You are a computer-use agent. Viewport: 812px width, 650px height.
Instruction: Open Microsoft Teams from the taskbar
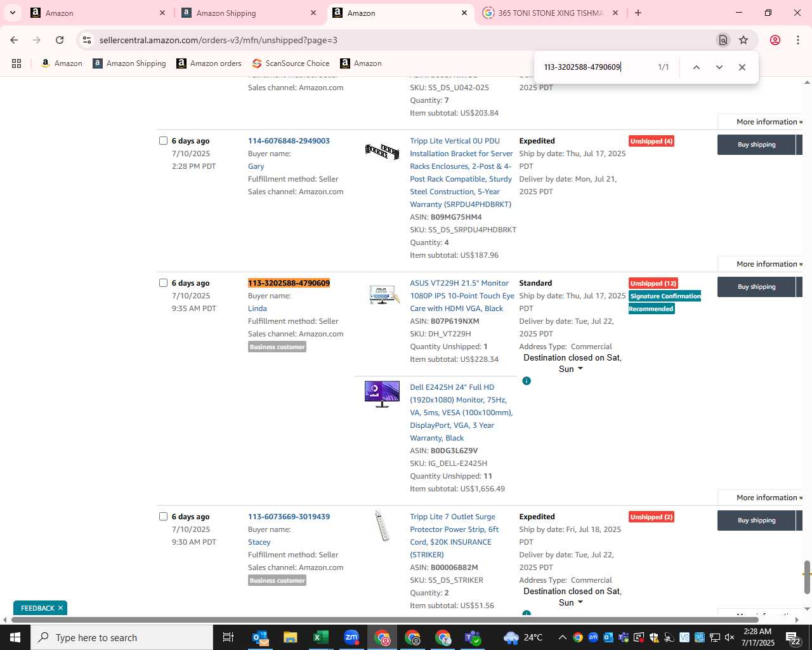coord(473,637)
